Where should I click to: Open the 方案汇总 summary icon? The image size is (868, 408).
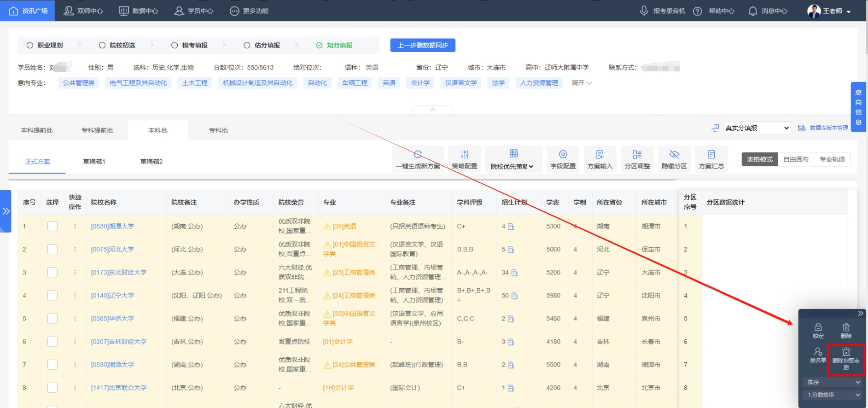[711, 154]
